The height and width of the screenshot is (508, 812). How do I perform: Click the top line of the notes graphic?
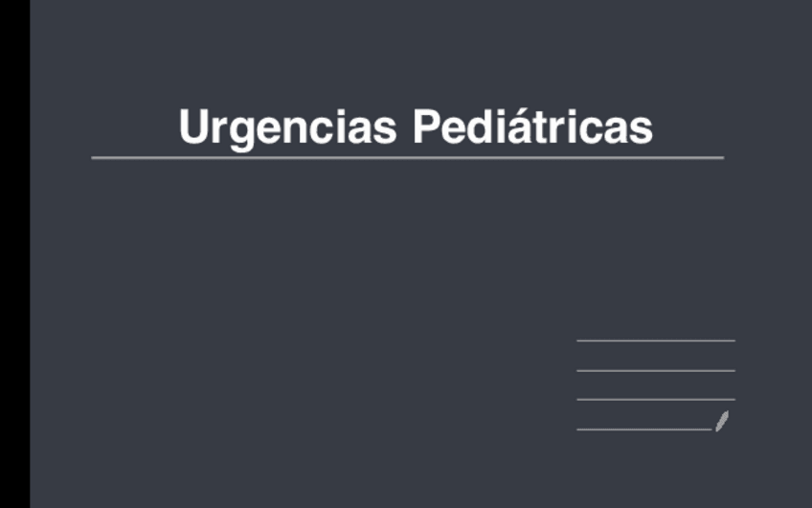click(656, 340)
